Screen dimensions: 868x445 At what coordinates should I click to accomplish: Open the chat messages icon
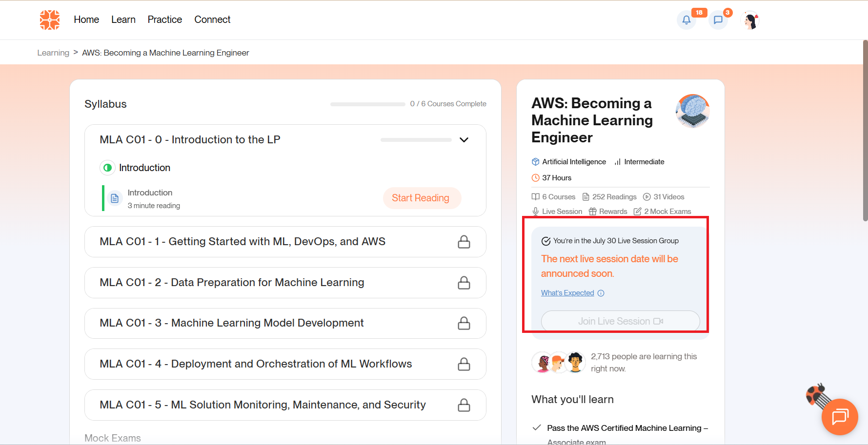pyautogui.click(x=718, y=20)
